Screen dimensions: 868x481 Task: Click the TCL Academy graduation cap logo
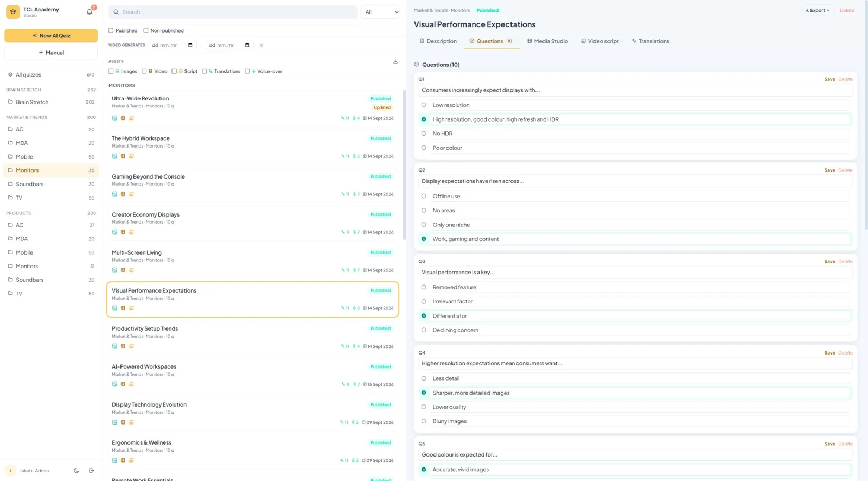[13, 11]
